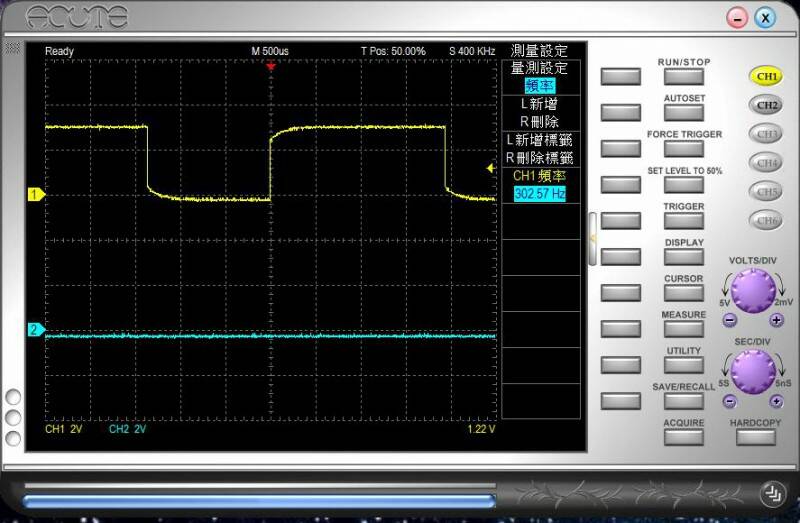Increase SEC/DIV with plus button
The width and height of the screenshot is (800, 523).
(x=776, y=402)
